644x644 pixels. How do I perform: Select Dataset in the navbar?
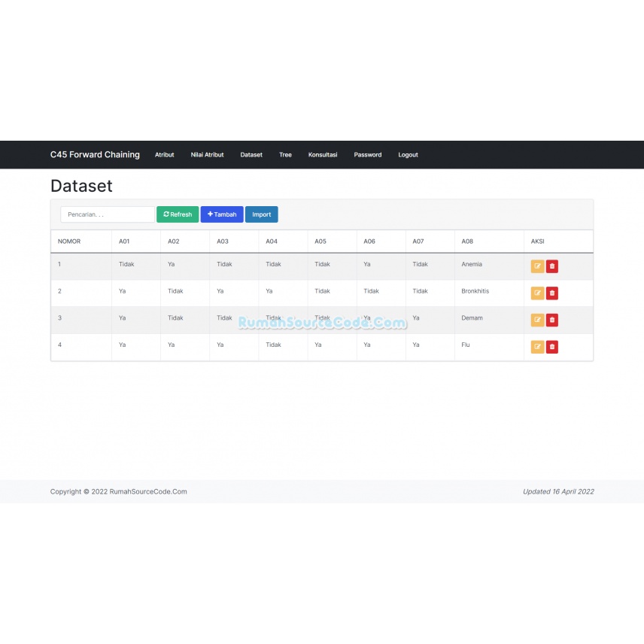251,155
